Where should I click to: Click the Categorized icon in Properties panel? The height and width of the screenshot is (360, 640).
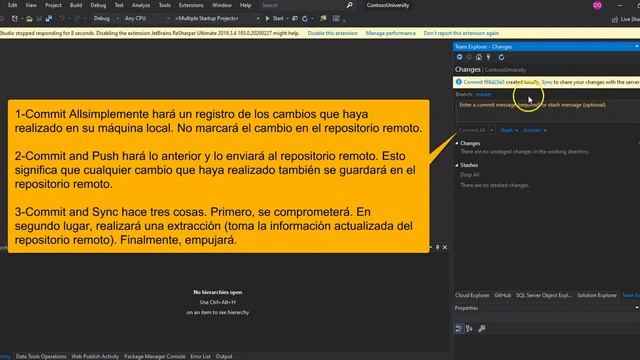[x=459, y=329]
